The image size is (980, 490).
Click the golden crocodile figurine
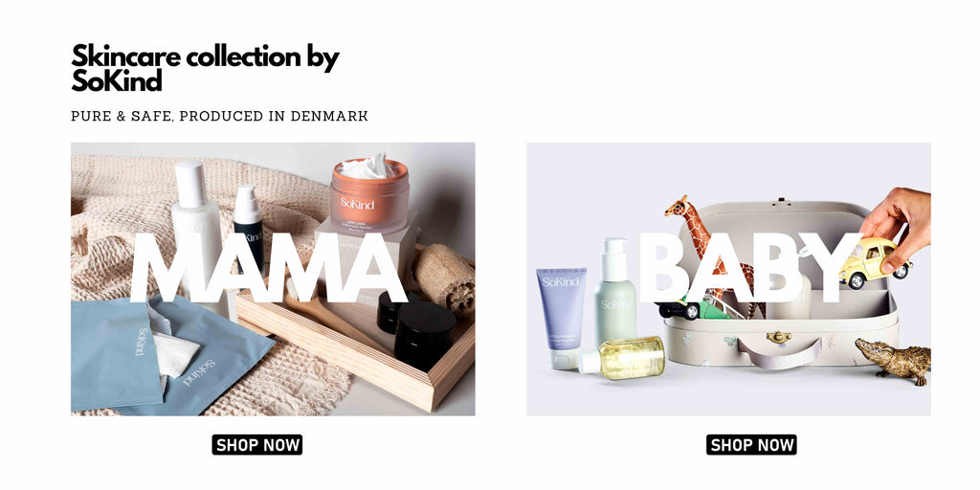tap(893, 362)
